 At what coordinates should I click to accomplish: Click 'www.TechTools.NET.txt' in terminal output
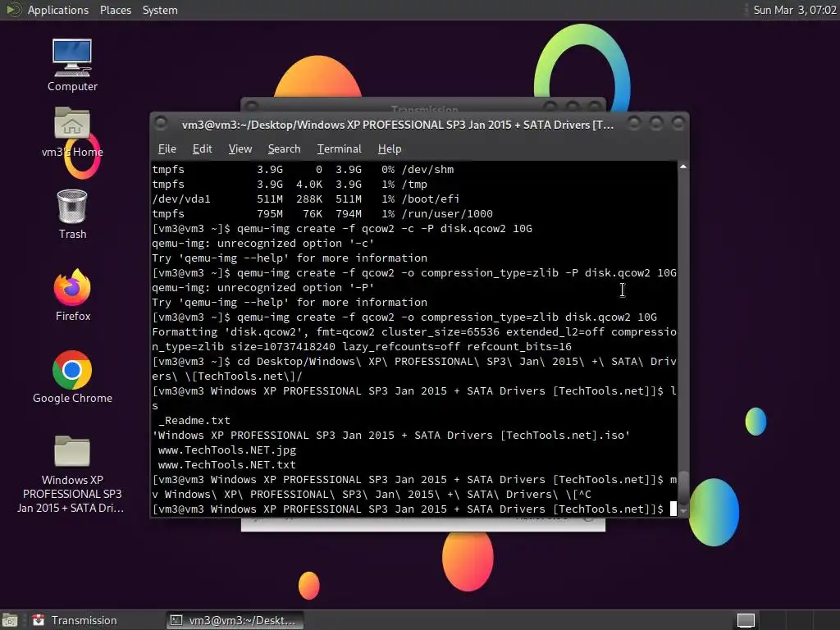point(227,465)
